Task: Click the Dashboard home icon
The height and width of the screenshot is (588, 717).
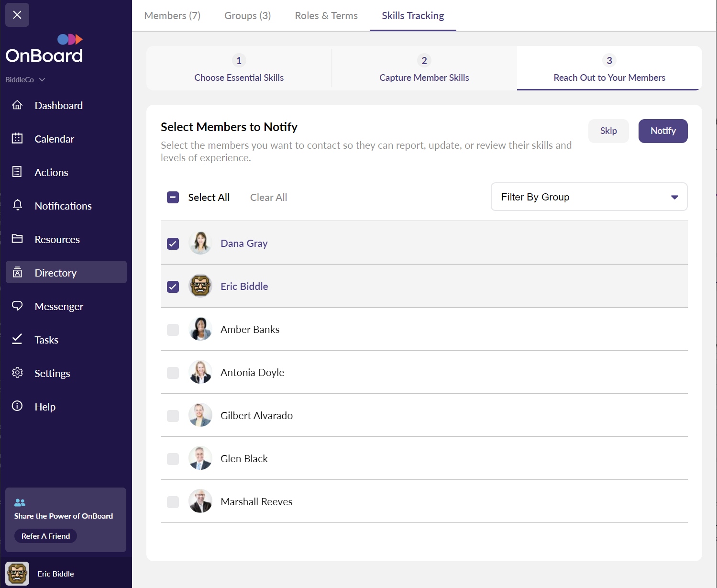Action: (17, 105)
